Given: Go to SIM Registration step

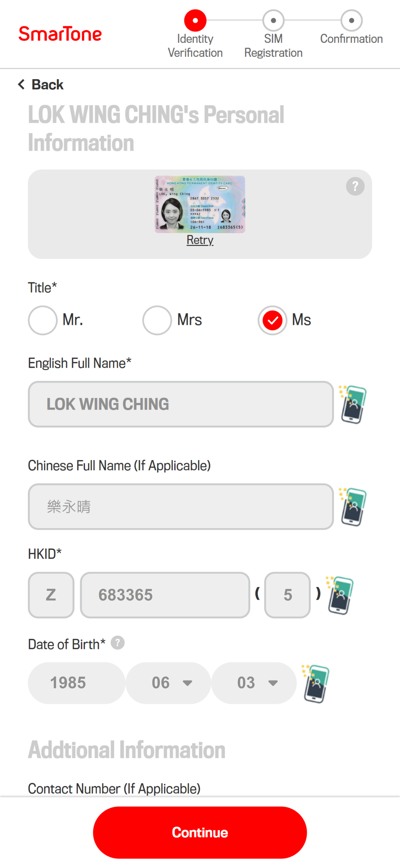Looking at the screenshot, I should coord(273,34).
